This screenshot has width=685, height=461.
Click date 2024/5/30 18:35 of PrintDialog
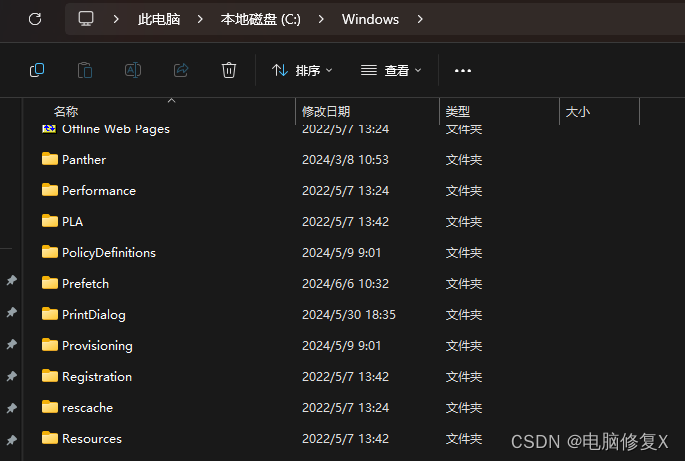tap(349, 315)
